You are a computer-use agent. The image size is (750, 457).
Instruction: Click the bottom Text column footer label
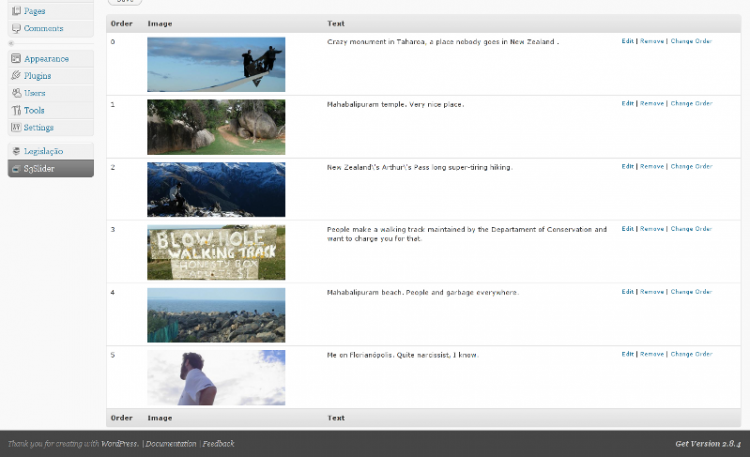pyautogui.click(x=336, y=418)
